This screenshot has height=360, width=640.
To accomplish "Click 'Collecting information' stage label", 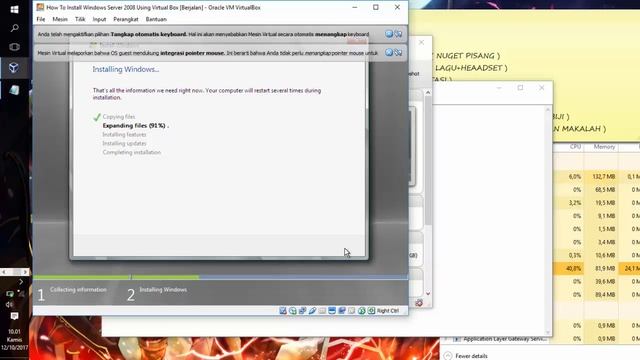I will pos(78,290).
